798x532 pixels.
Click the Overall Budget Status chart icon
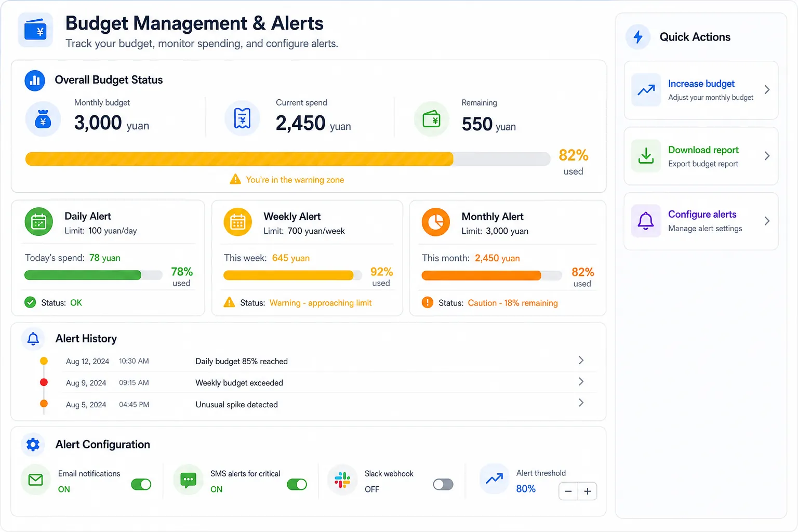[x=35, y=81]
